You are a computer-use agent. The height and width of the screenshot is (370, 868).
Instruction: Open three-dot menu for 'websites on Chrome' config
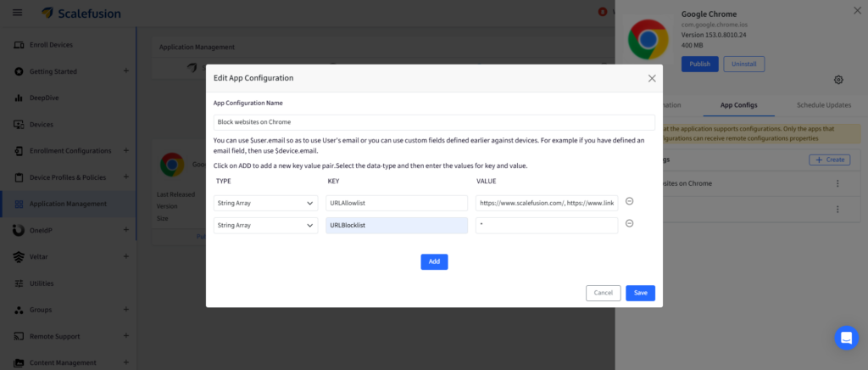click(x=837, y=183)
